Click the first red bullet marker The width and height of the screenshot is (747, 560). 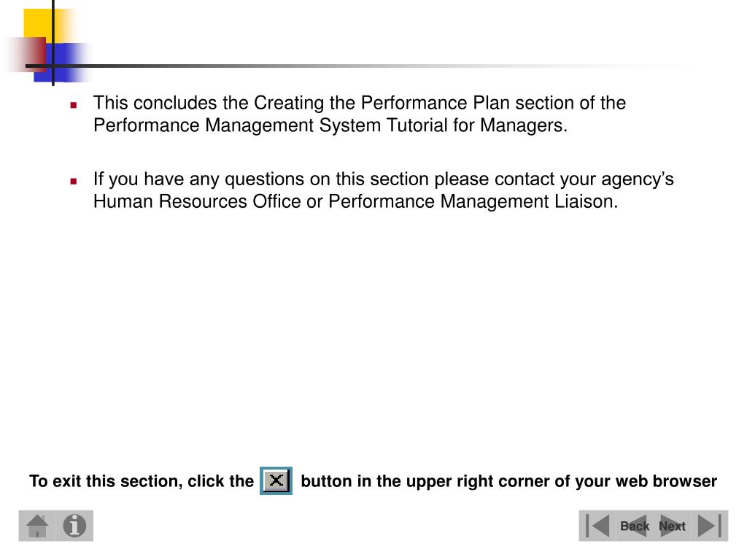[x=74, y=105]
